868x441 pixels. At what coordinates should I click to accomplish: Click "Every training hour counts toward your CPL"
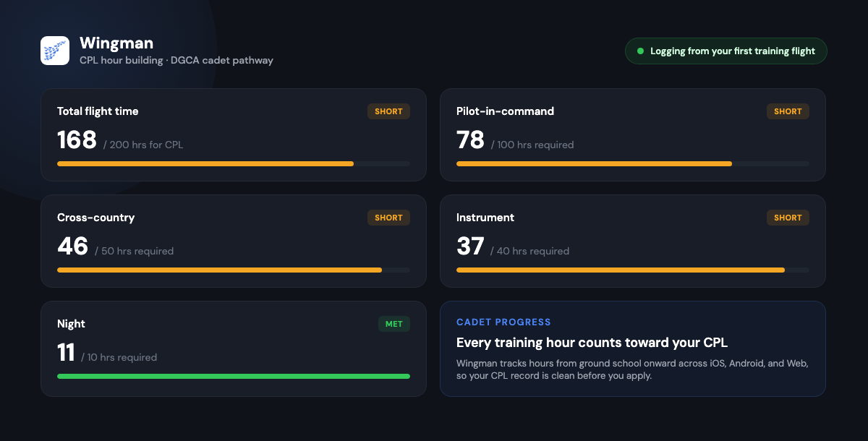point(592,343)
